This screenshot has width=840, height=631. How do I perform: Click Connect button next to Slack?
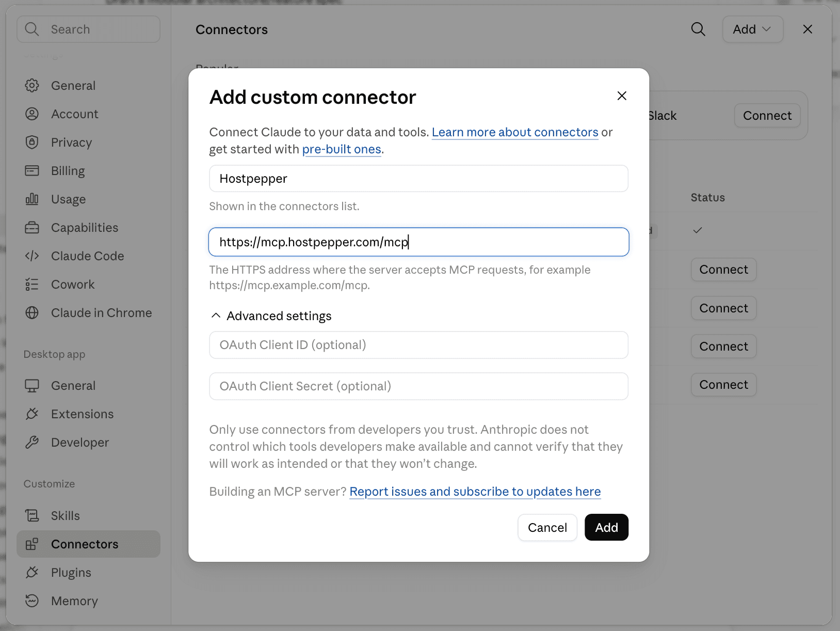pos(767,116)
